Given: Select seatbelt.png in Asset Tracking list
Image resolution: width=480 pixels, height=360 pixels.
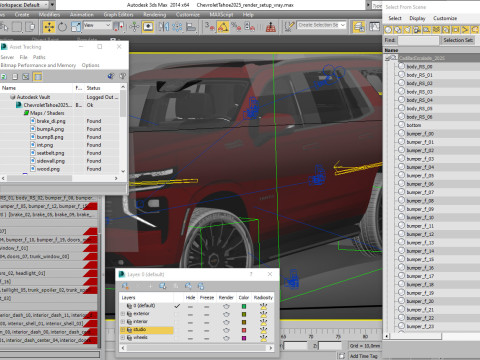Looking at the screenshot, I should 50,153.
